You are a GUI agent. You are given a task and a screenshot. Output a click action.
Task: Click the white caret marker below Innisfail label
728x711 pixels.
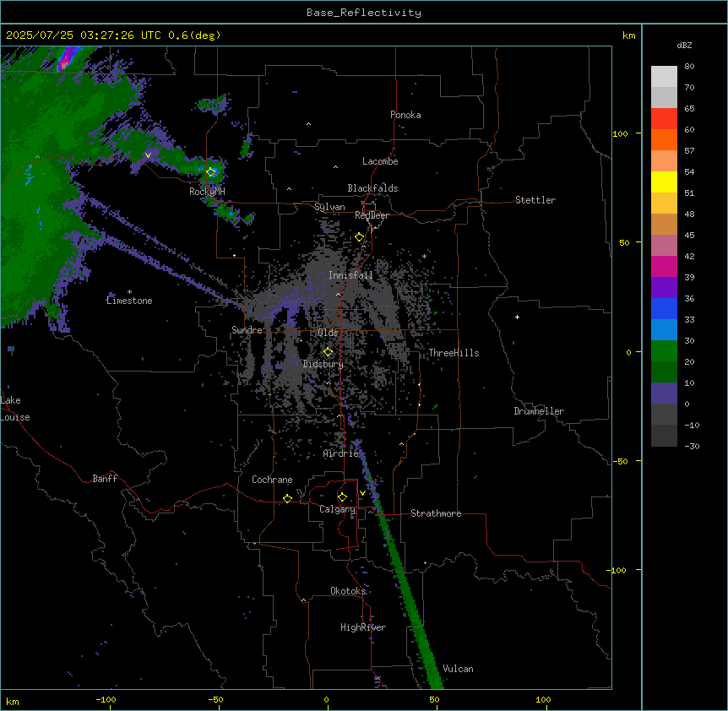coord(338,294)
